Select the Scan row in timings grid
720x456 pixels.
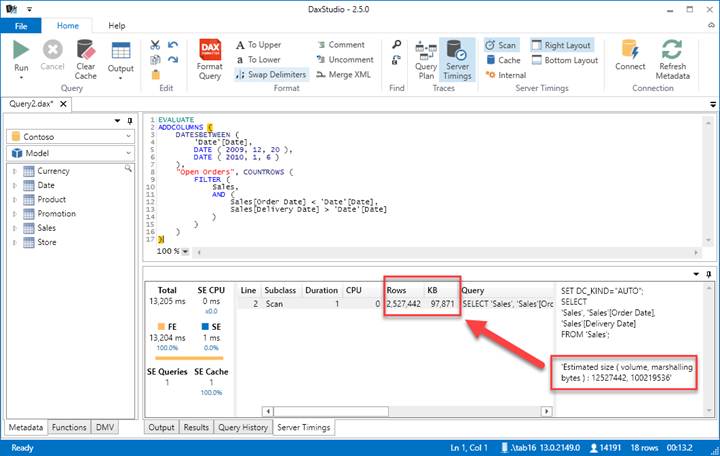[x=395, y=304]
